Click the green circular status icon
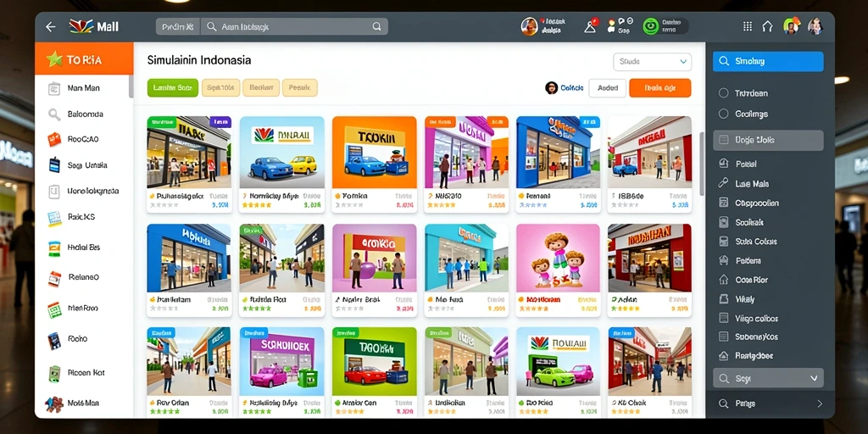This screenshot has width=868, height=434. (x=650, y=26)
